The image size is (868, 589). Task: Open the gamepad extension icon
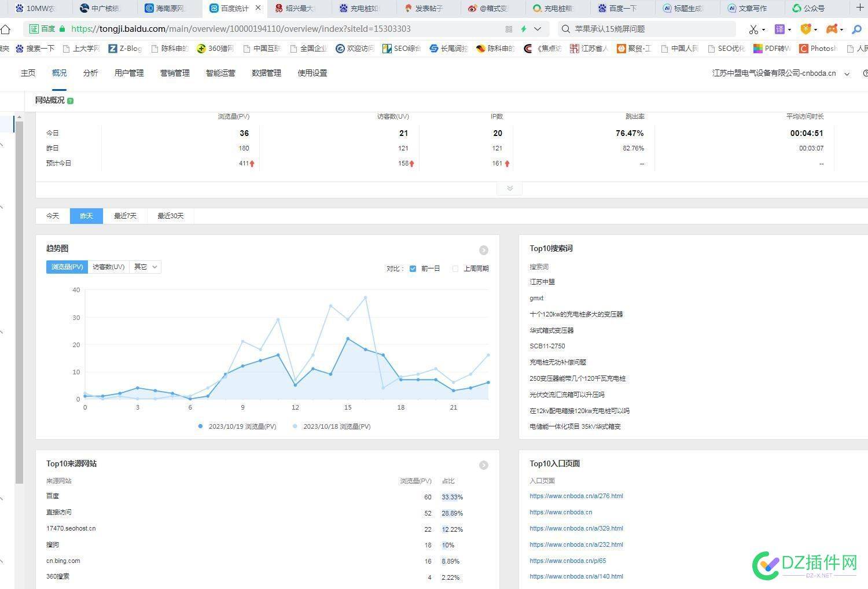pos(832,29)
